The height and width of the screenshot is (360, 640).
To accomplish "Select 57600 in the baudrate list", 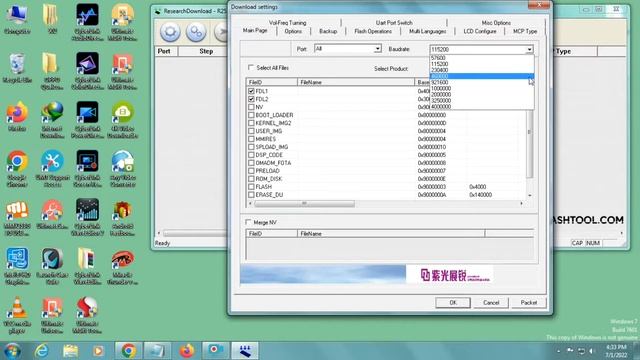I will [x=482, y=58].
